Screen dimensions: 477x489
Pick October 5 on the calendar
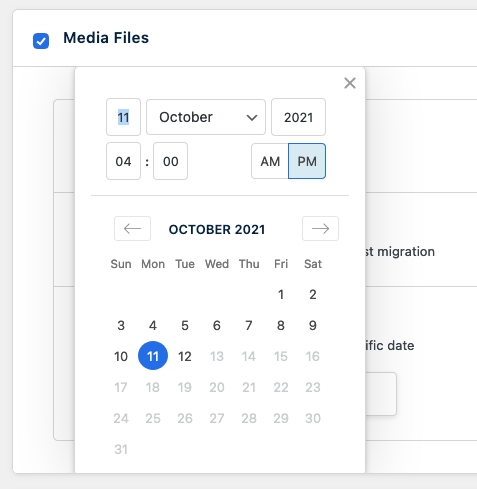185,325
